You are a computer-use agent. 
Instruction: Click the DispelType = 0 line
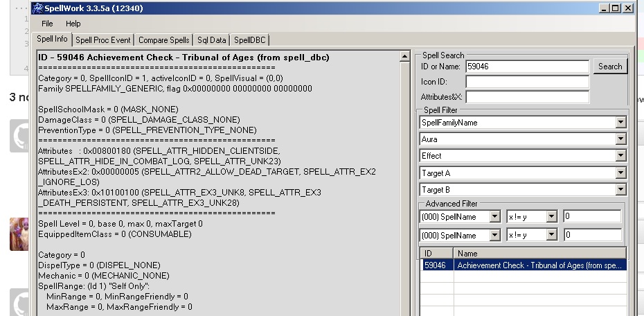point(99,265)
